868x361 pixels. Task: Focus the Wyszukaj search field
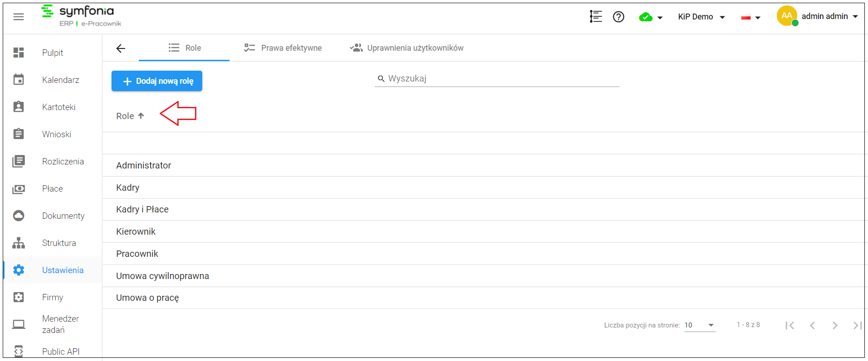click(x=497, y=78)
